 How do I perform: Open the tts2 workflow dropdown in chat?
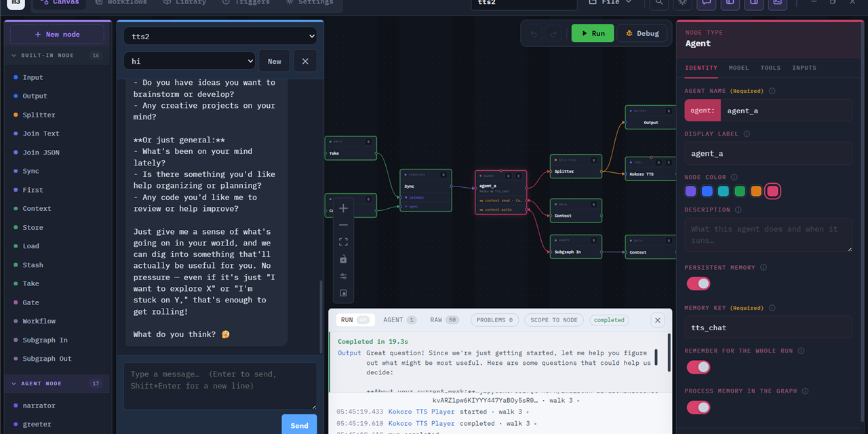220,36
